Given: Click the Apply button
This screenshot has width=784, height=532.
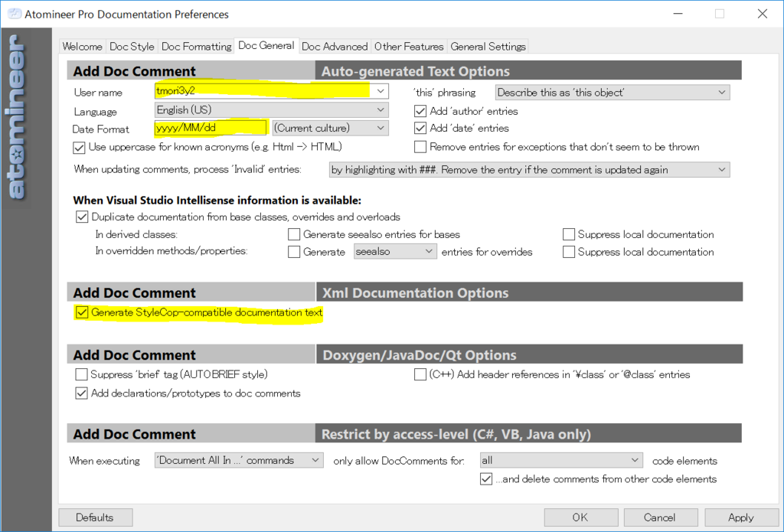Looking at the screenshot, I should point(740,517).
